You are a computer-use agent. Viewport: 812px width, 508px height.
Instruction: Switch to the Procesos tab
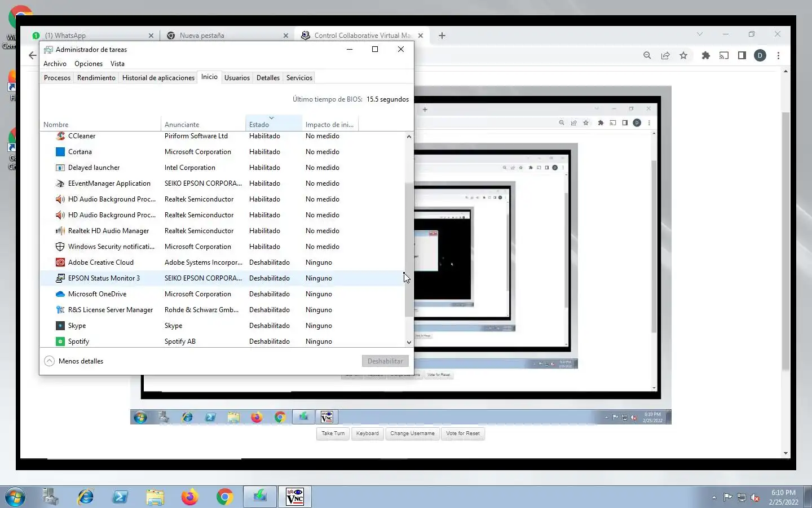click(57, 78)
